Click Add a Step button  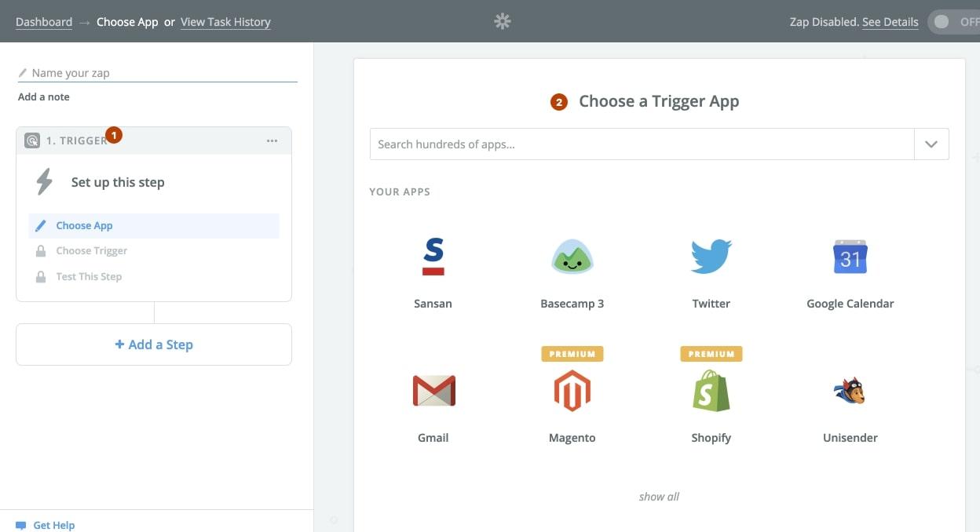(154, 344)
